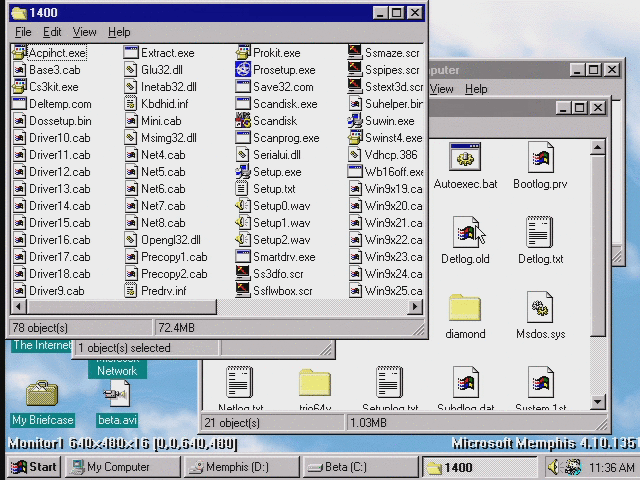Click the Setup.txt text document icon
This screenshot has height=480, width=640.
242,189
